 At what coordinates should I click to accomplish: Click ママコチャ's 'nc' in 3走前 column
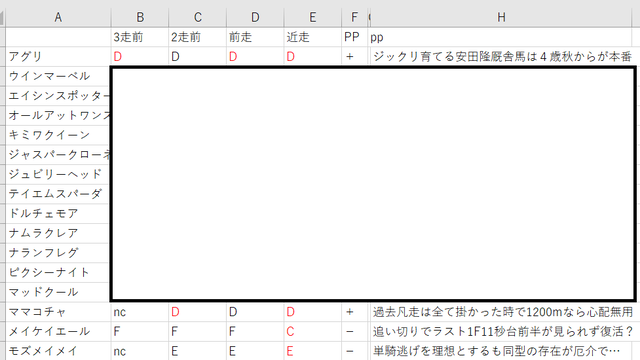[120, 313]
